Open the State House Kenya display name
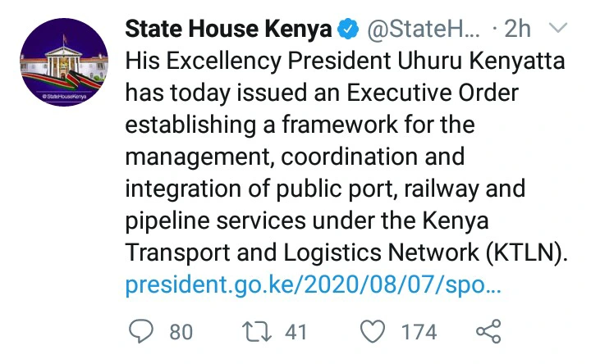This screenshot has height=364, width=591. 228,29
